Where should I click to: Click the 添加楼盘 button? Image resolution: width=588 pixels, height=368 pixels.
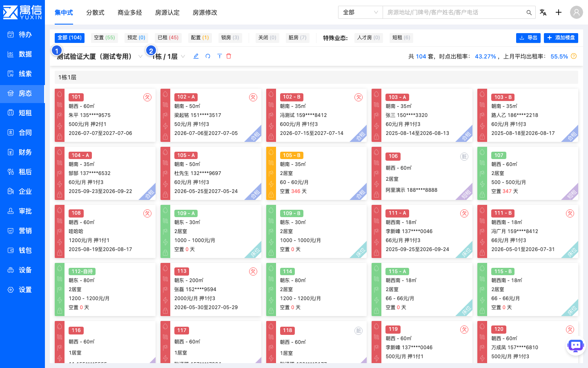pyautogui.click(x=561, y=38)
